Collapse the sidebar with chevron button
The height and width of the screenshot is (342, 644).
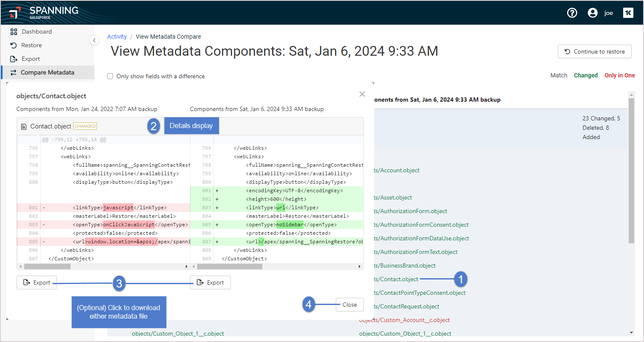(x=94, y=40)
